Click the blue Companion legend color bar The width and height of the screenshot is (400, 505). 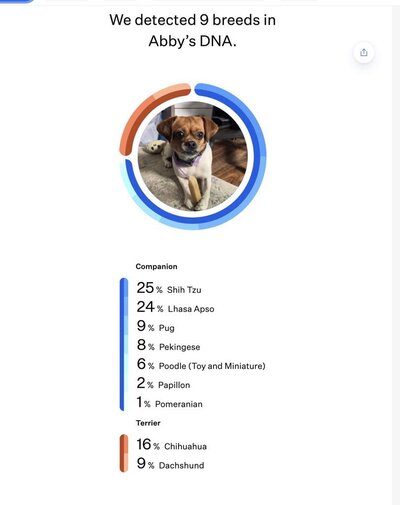[124, 344]
